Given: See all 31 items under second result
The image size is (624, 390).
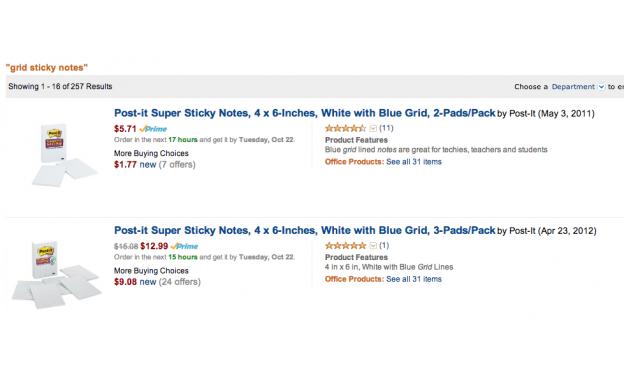Looking at the screenshot, I should click(x=414, y=279).
